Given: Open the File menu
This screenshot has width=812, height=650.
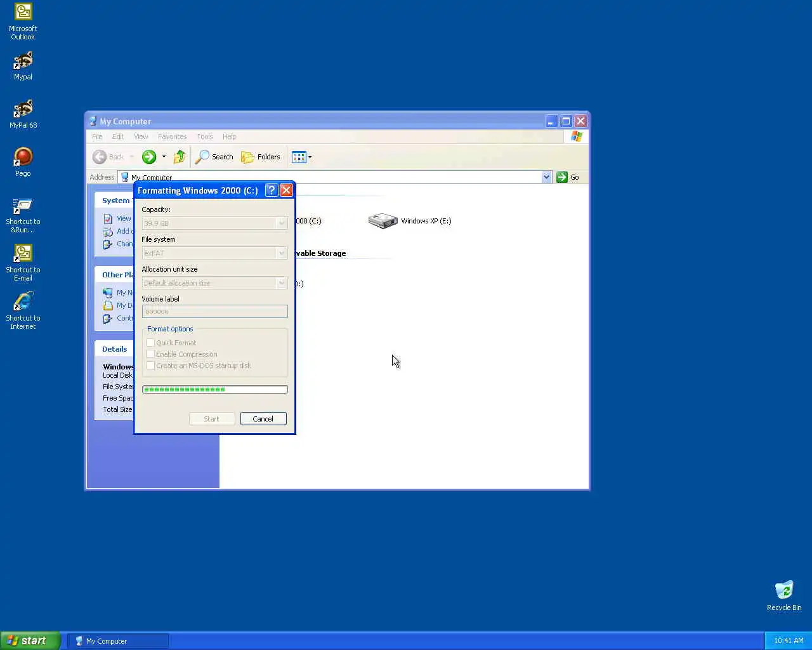Looking at the screenshot, I should click(97, 136).
